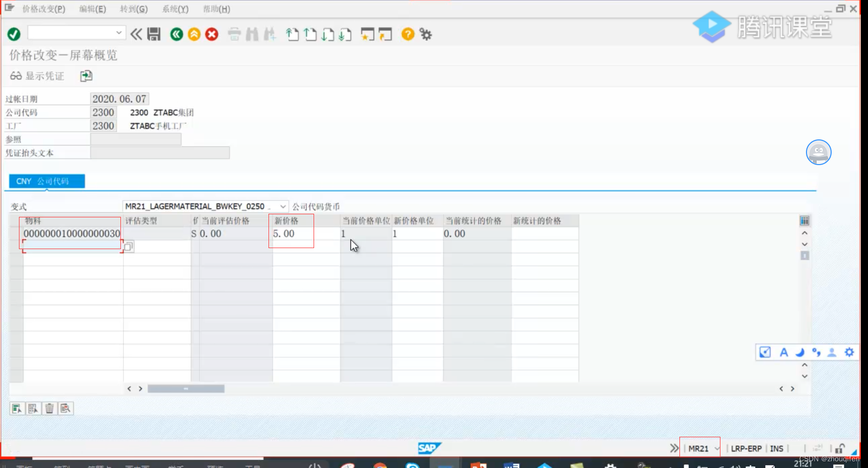Open the 编辑(E) menu

[92, 9]
